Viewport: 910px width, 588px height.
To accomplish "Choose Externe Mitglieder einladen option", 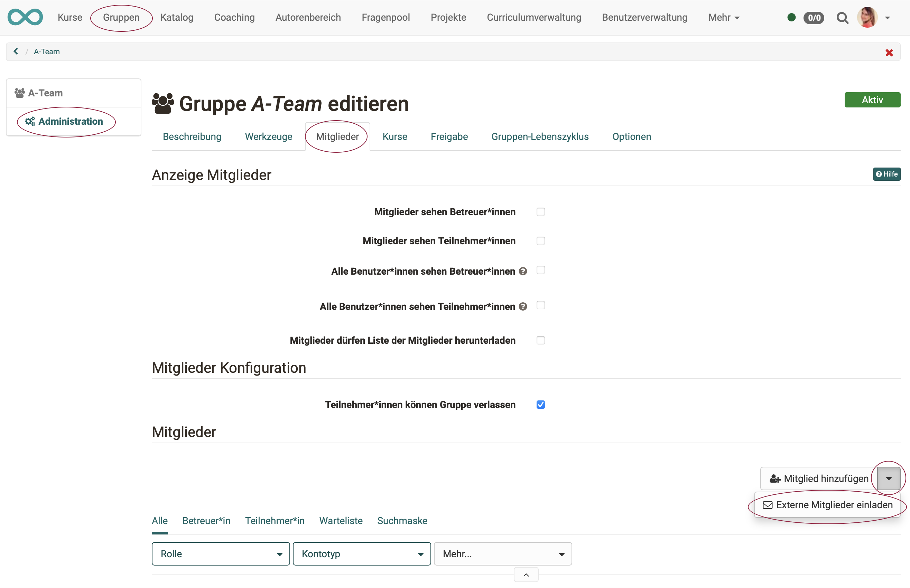I will click(x=827, y=505).
